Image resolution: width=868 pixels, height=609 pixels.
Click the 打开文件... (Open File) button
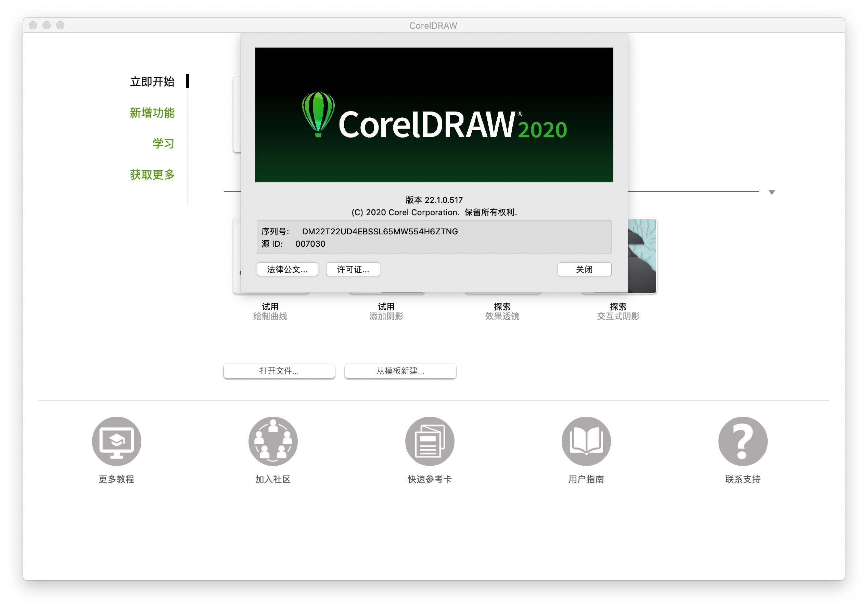pos(279,371)
